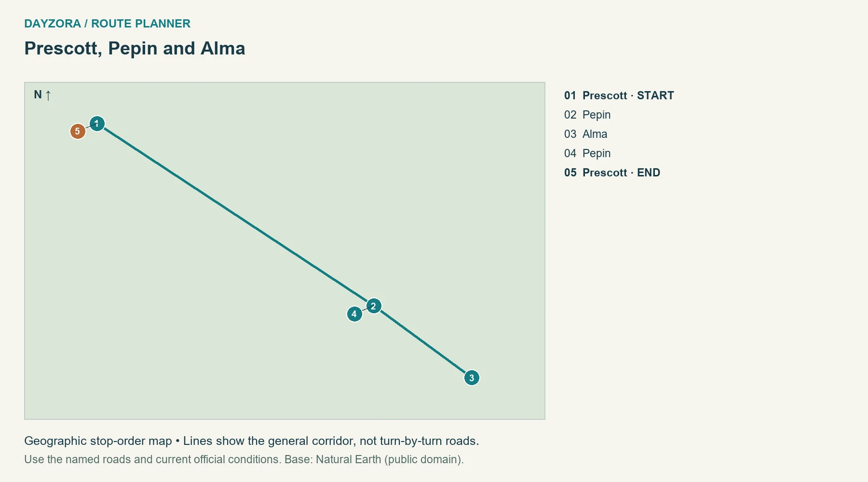The image size is (868, 482).
Task: Open the DAYZORA / ROUTE PLANNER breadcrumb
Action: coord(108,24)
